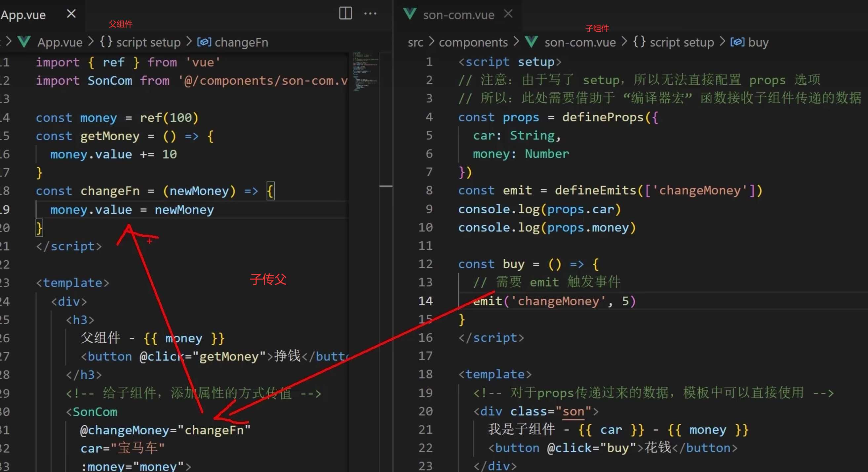868x472 pixels.
Task: Close the son-com.vue tab
Action: point(508,14)
